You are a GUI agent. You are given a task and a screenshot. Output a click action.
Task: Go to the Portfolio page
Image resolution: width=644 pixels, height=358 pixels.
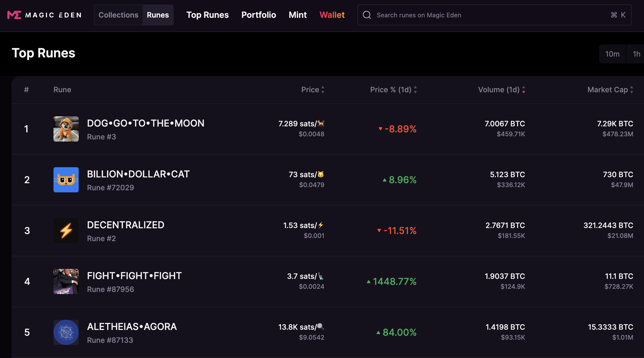click(259, 15)
